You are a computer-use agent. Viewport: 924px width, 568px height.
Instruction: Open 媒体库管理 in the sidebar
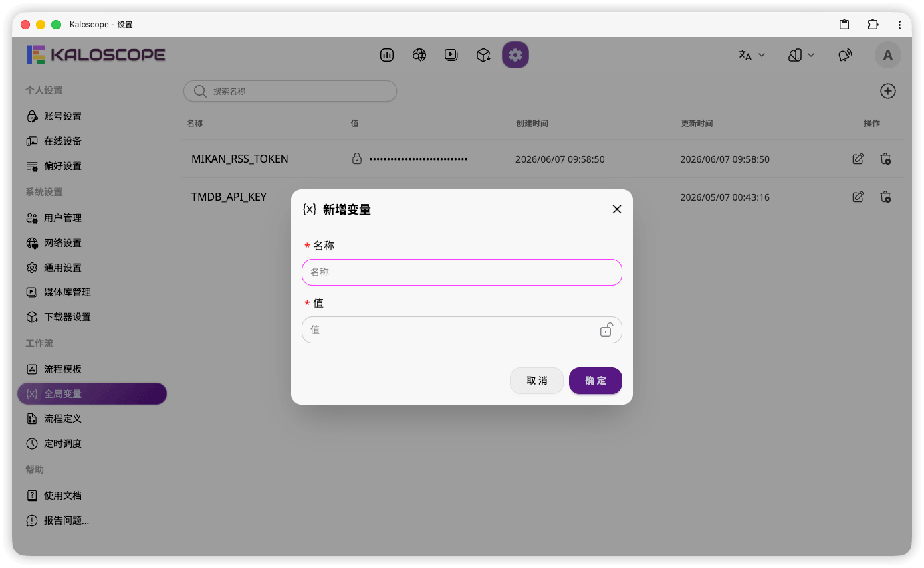[92, 292]
